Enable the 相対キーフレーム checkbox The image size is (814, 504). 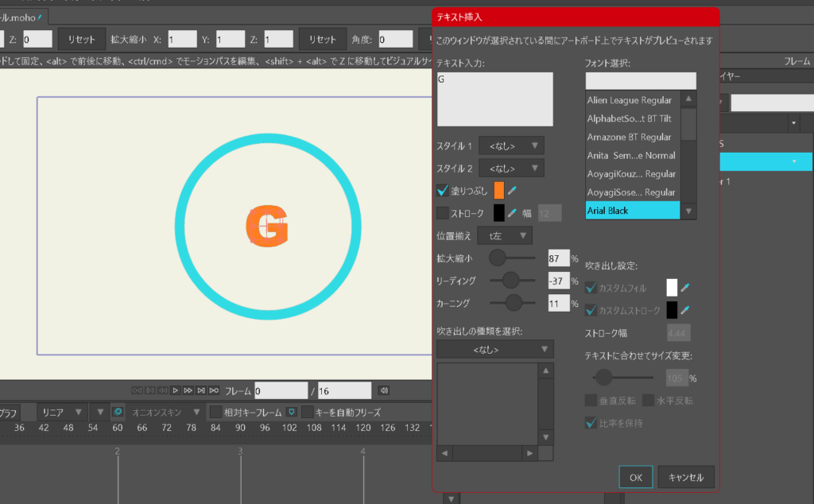point(215,413)
